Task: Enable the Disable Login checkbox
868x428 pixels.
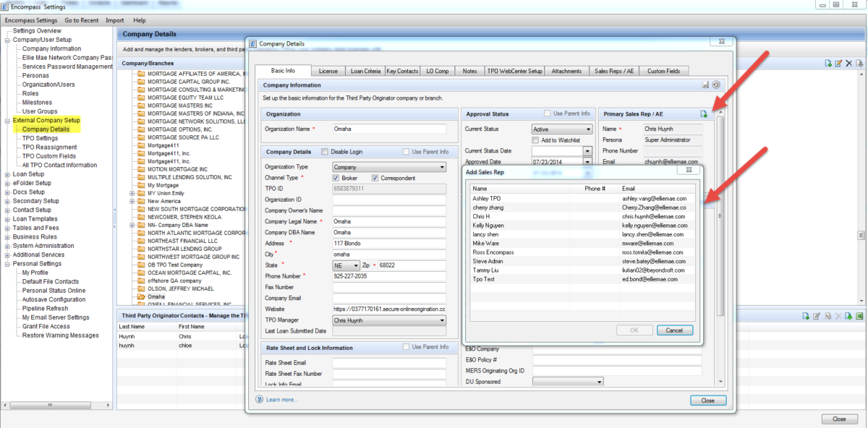Action: [x=325, y=152]
